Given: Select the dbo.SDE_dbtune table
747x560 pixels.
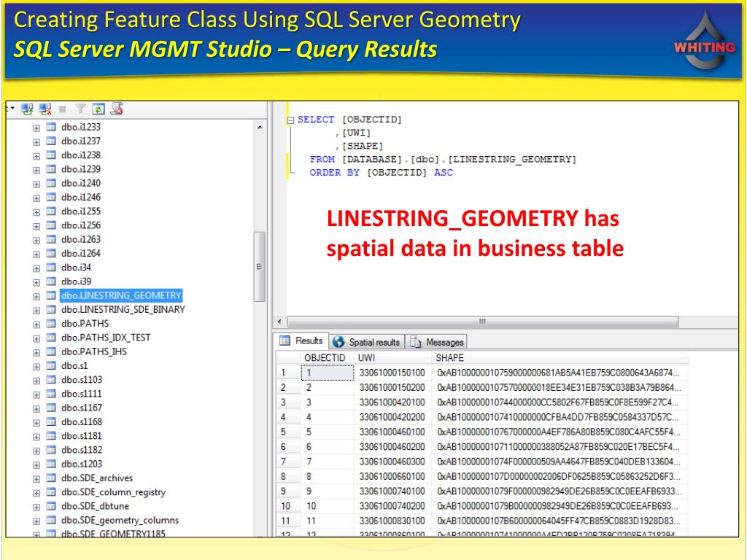Looking at the screenshot, I should click(96, 506).
